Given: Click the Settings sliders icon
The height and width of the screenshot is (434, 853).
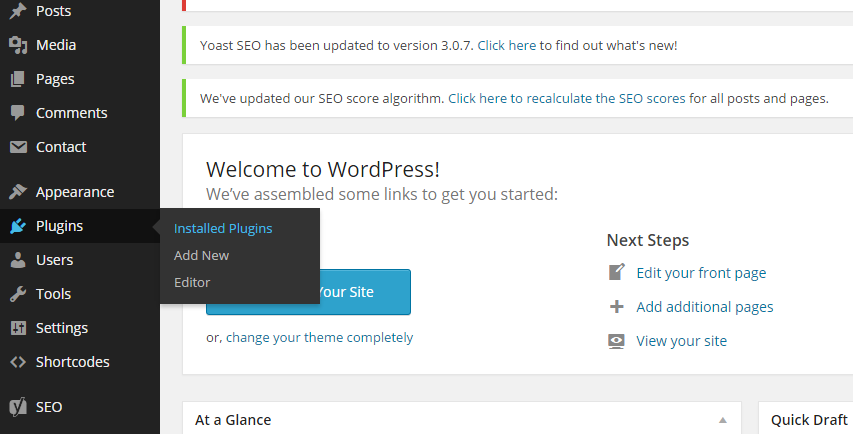Looking at the screenshot, I should coord(17,328).
